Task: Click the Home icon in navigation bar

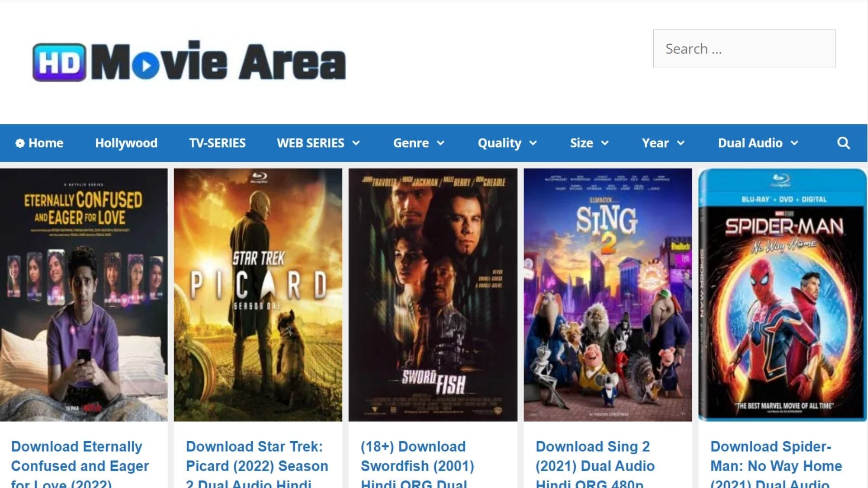Action: 20,143
